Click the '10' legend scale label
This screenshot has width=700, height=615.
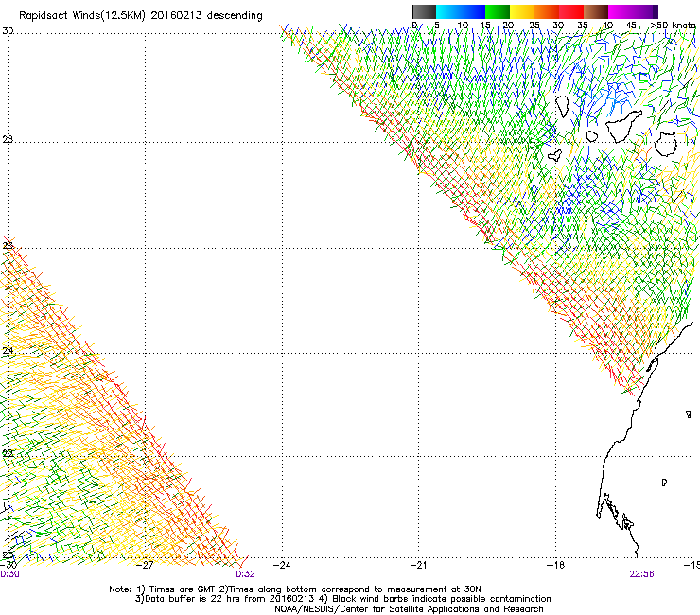[x=463, y=26]
